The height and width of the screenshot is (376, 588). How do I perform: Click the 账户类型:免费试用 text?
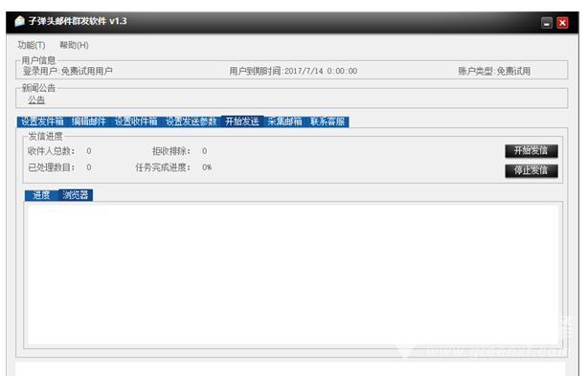tap(494, 71)
